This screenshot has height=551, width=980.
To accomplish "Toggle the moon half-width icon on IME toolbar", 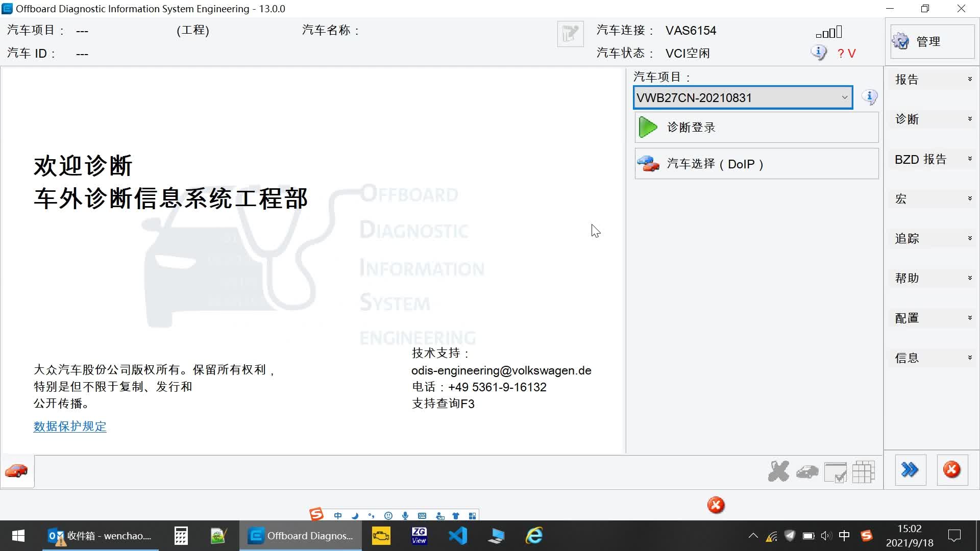I will coord(355,516).
